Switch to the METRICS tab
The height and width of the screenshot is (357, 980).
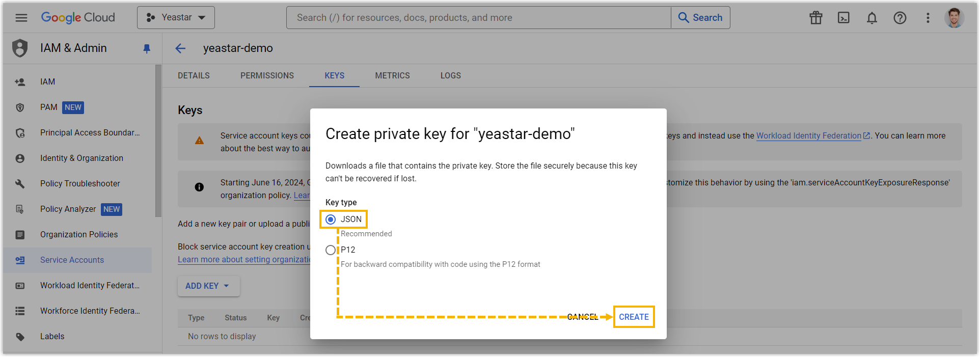pyautogui.click(x=392, y=76)
